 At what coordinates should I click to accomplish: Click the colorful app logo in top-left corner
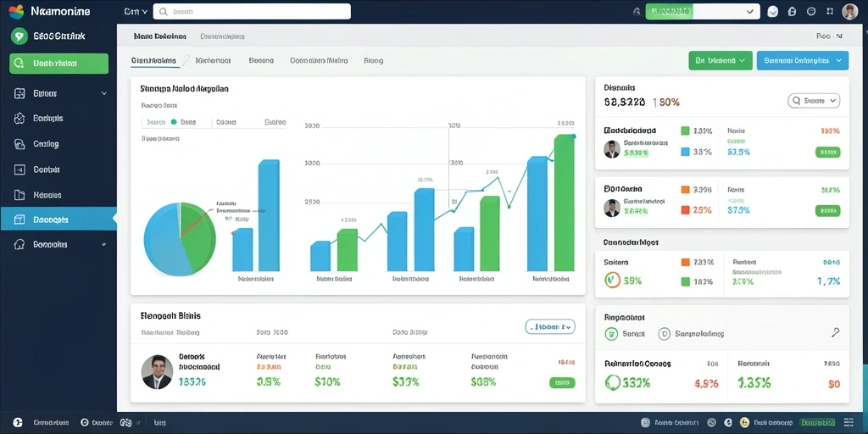[16, 11]
